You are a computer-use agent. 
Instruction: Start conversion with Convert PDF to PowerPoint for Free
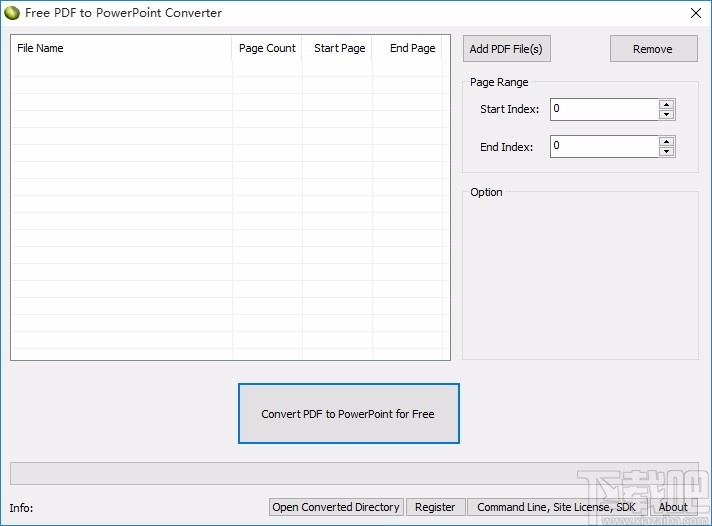(x=349, y=413)
